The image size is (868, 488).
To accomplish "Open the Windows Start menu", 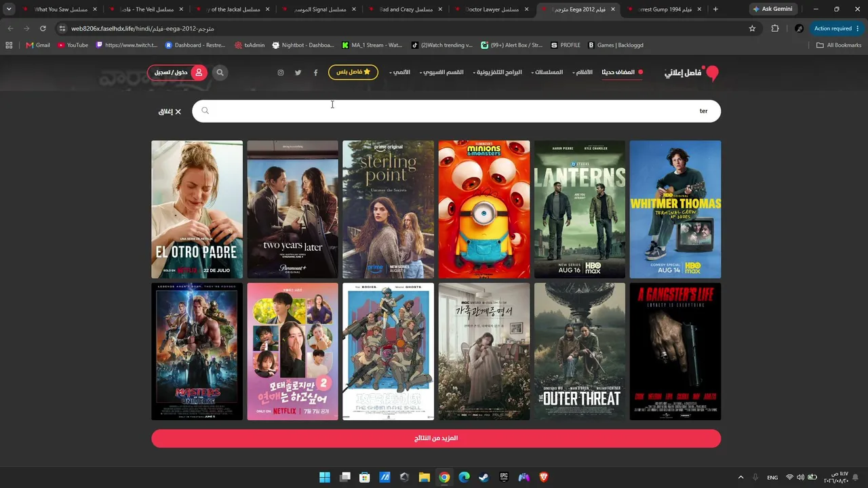I will [x=325, y=477].
